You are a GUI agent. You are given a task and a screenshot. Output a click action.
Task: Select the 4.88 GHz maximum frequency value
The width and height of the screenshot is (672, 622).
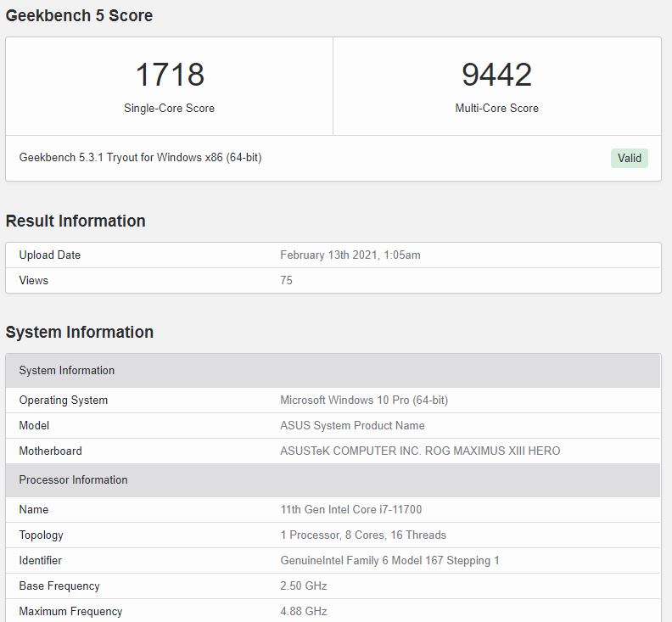click(x=304, y=611)
